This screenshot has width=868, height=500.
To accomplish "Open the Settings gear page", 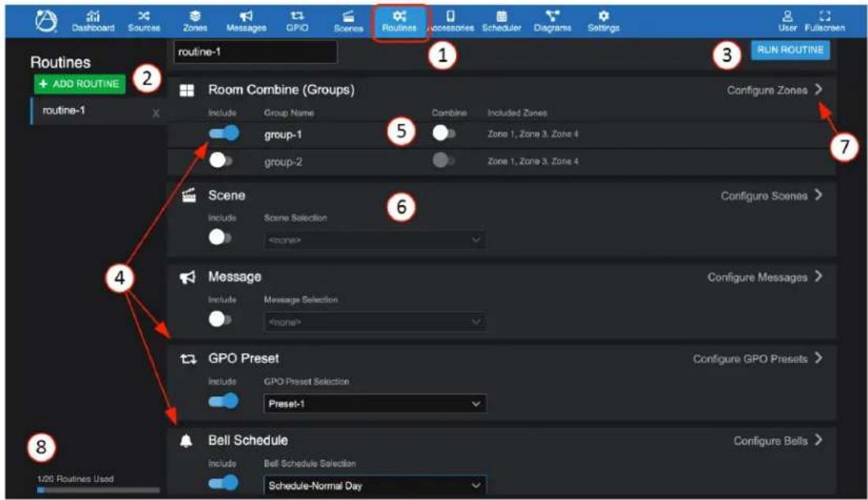I will tap(604, 21).
